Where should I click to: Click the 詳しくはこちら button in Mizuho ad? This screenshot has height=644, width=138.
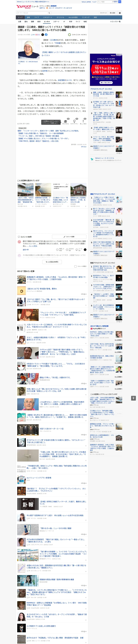[x=106, y=83]
